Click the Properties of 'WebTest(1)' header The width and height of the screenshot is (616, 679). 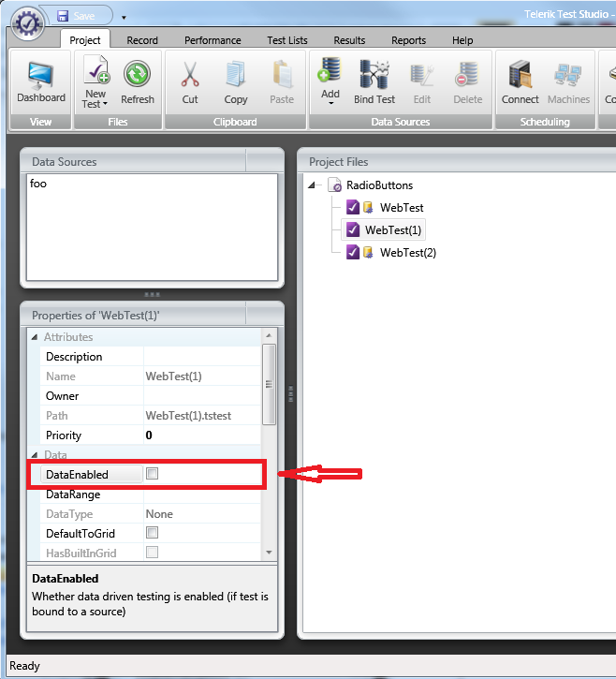pos(152,315)
